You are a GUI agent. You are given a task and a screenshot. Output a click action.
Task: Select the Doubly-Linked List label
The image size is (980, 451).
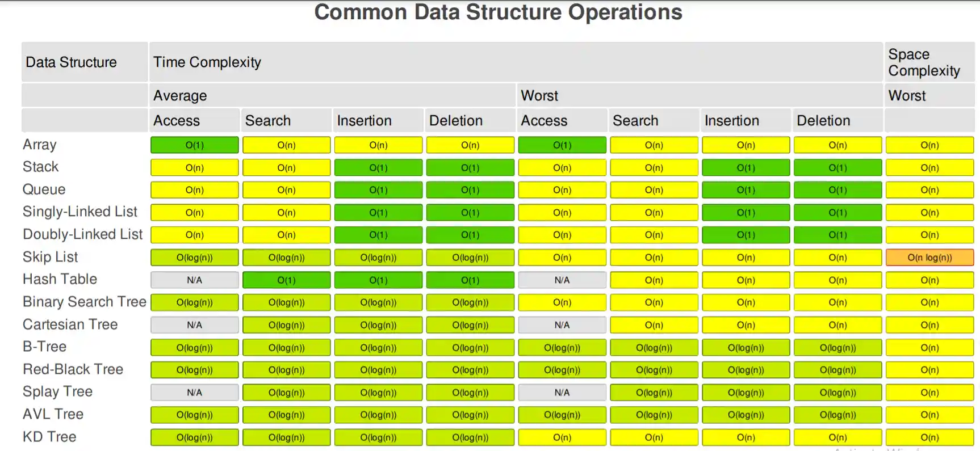[82, 234]
